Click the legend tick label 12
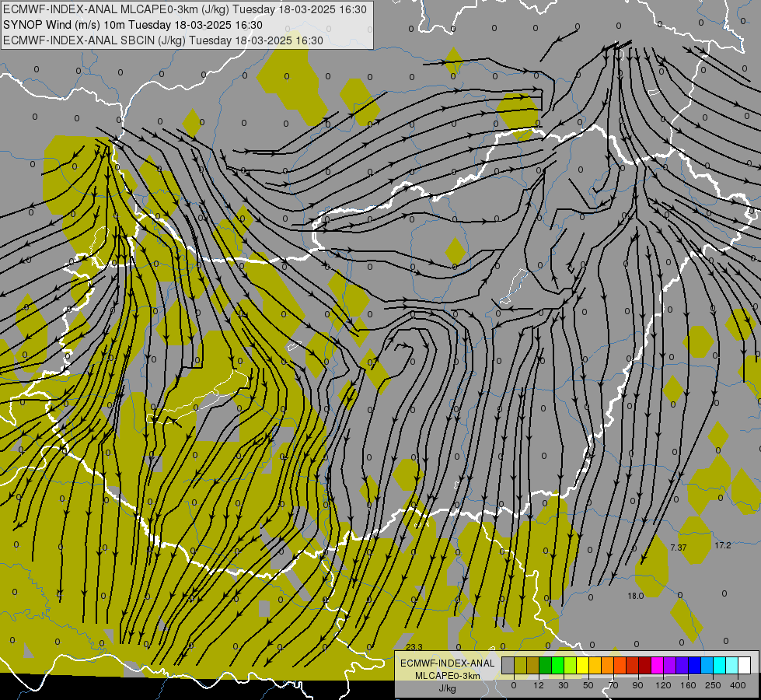This screenshot has height=700, width=761. point(538,685)
